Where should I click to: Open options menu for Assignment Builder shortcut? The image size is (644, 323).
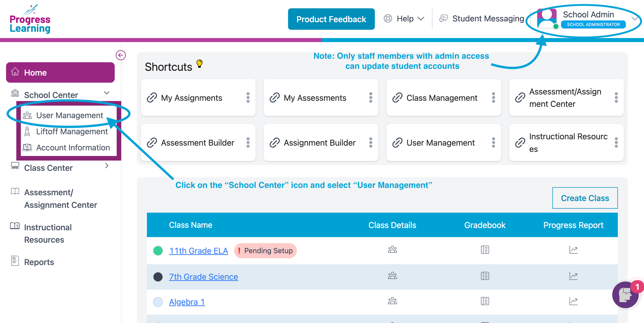[x=371, y=143]
